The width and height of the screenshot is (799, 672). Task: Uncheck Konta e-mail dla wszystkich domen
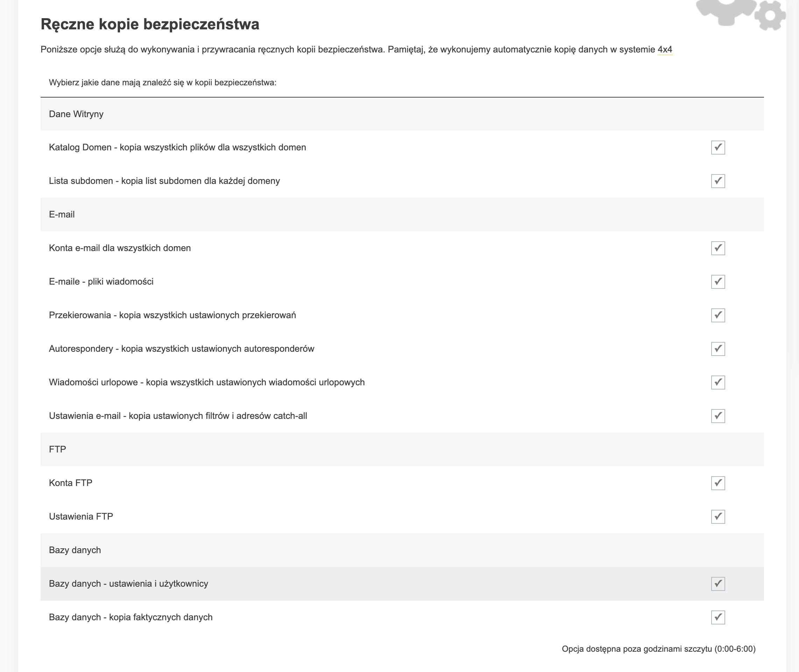coord(718,248)
